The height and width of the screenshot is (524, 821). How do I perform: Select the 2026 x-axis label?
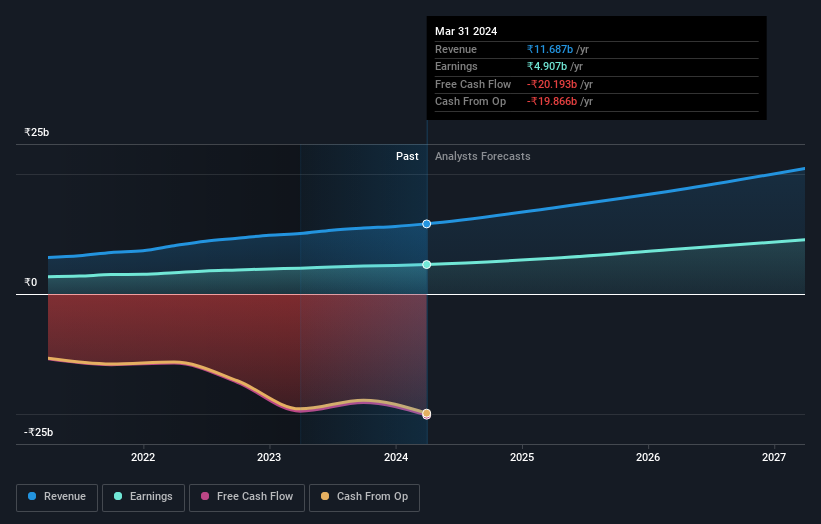click(648, 458)
